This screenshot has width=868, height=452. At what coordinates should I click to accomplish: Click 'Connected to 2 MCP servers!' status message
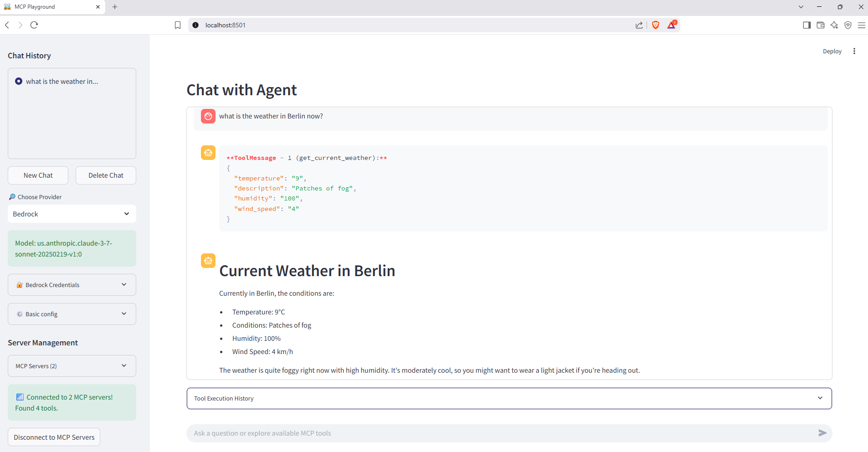[x=72, y=402]
